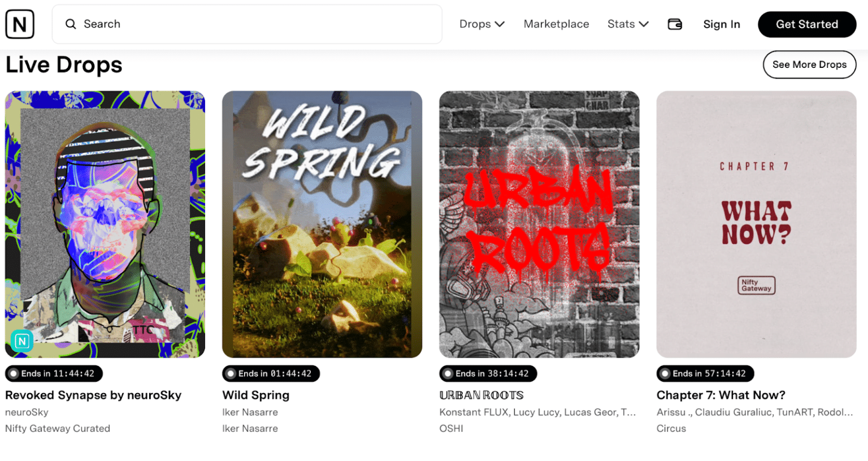Open the Revoked Synapse by neuroSky title link
Viewport: 868px width, 461px height.
pyautogui.click(x=93, y=395)
